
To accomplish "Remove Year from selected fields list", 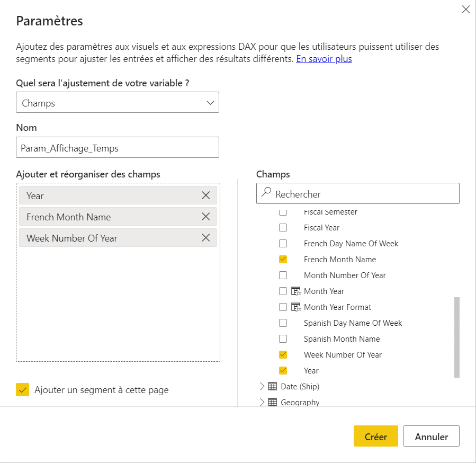I will [206, 195].
